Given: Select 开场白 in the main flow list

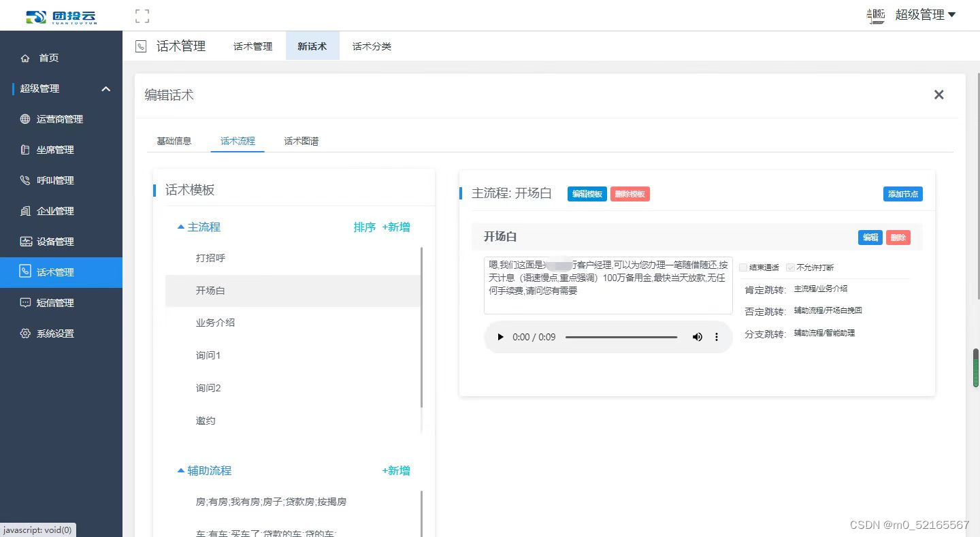Looking at the screenshot, I should pos(293,291).
